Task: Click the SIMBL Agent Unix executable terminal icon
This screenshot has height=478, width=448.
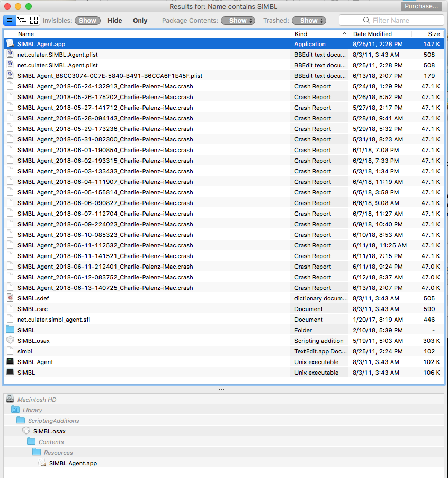Action: [10, 361]
